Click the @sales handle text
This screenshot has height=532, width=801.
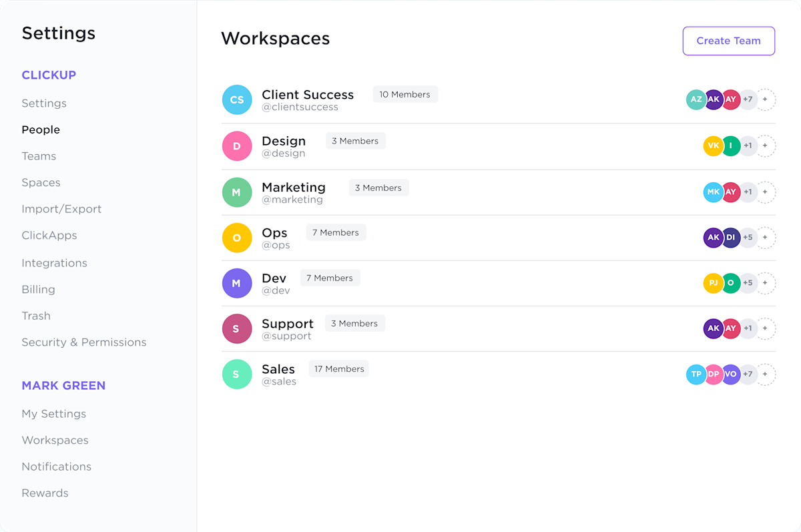click(x=279, y=382)
